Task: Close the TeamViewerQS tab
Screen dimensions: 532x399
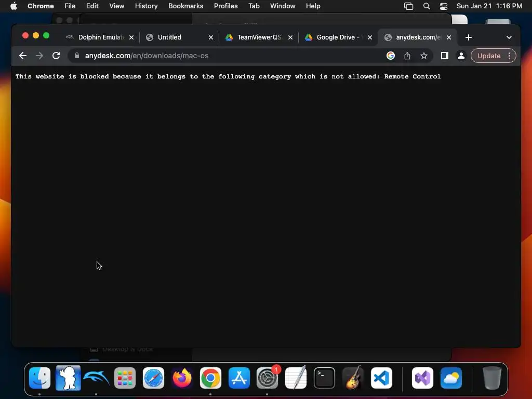Action: (x=290, y=37)
